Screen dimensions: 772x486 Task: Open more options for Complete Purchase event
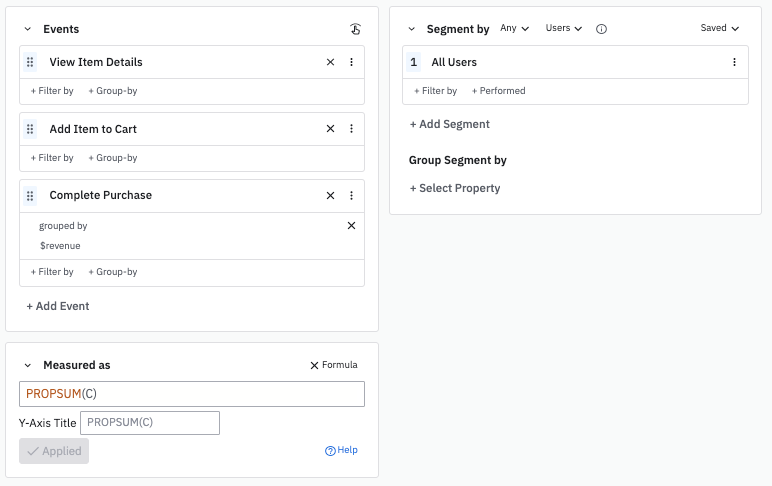pyautogui.click(x=351, y=196)
